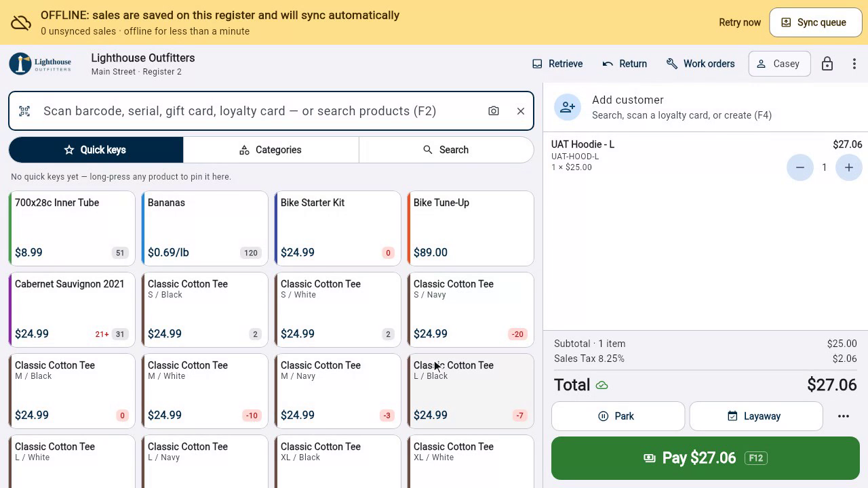Switch to the Search tab

pos(446,150)
